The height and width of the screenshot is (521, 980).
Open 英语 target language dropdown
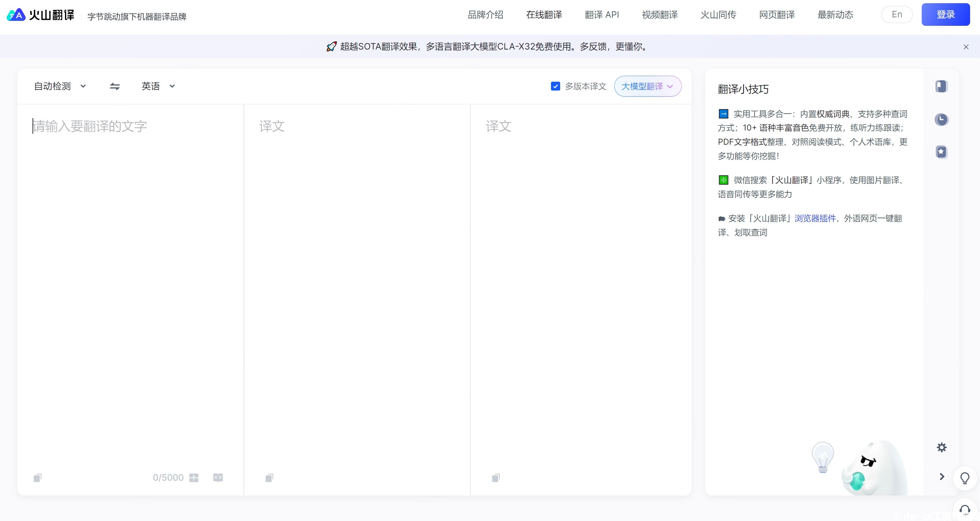tap(158, 86)
